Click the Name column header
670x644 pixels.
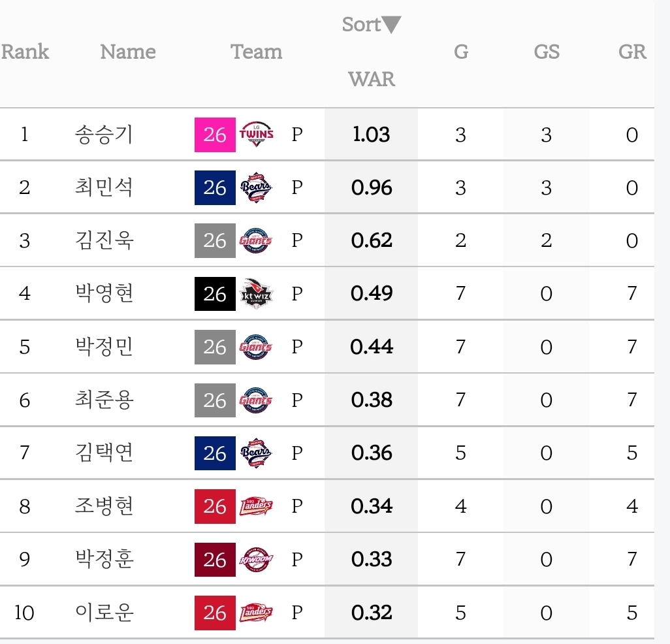coord(128,52)
